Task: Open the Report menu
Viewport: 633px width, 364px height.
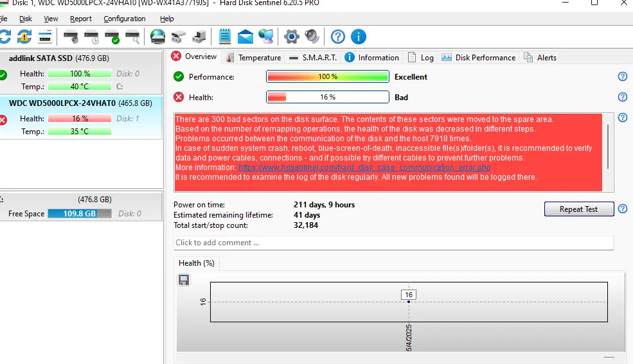Action: coord(81,19)
